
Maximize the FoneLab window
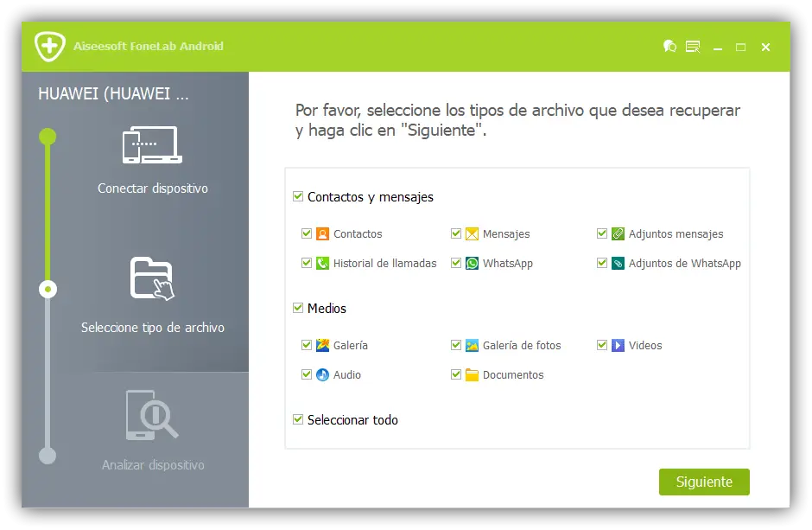(741, 48)
